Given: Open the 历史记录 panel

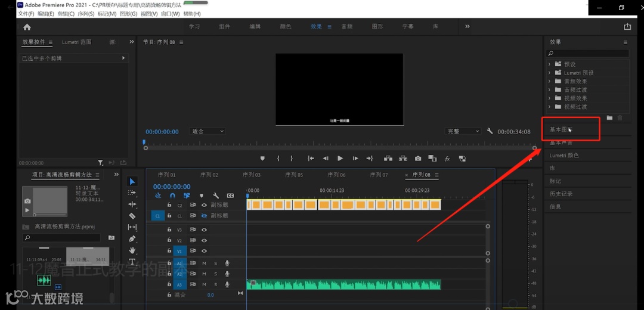Looking at the screenshot, I should pos(561,194).
